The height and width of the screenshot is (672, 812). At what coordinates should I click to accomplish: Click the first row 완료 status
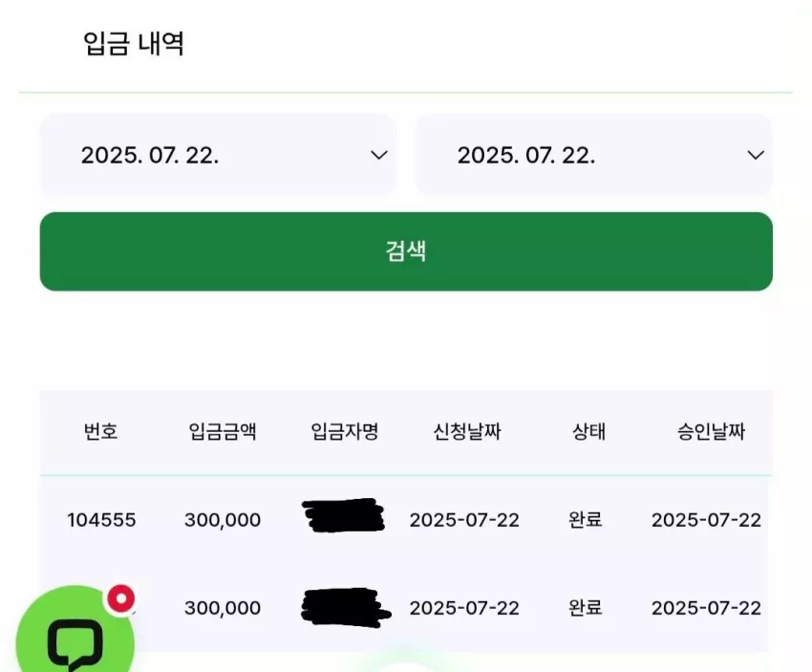[x=586, y=519]
